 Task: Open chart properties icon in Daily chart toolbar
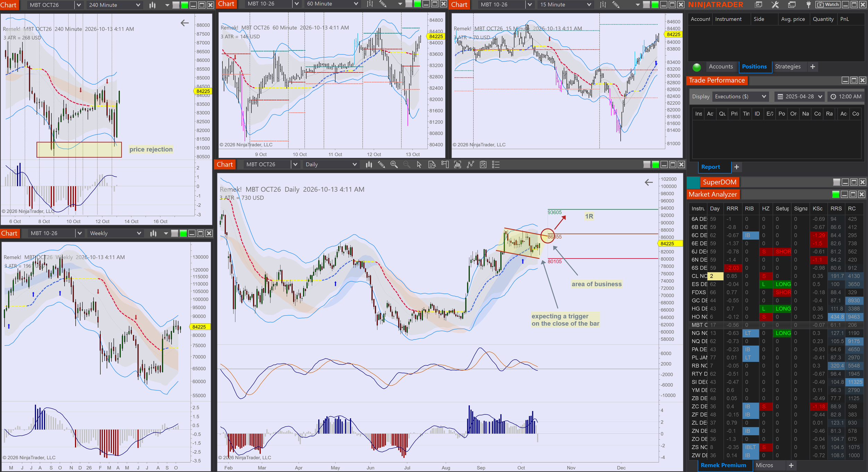click(x=483, y=165)
